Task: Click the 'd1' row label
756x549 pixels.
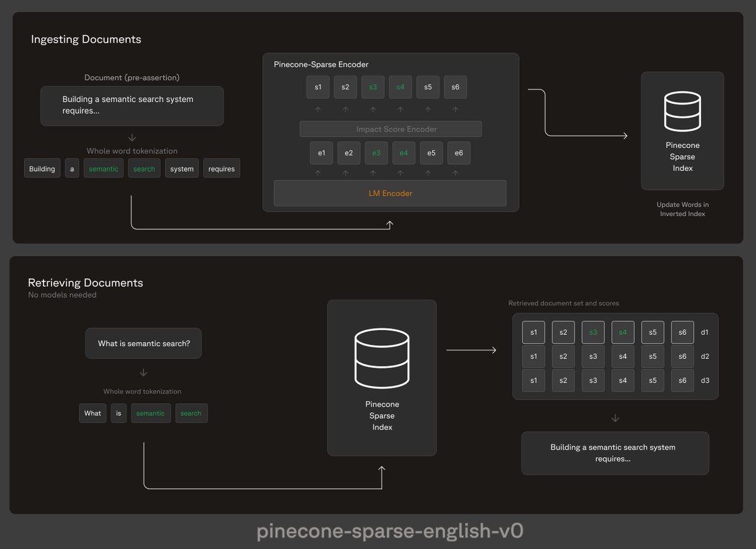Action: coord(705,332)
